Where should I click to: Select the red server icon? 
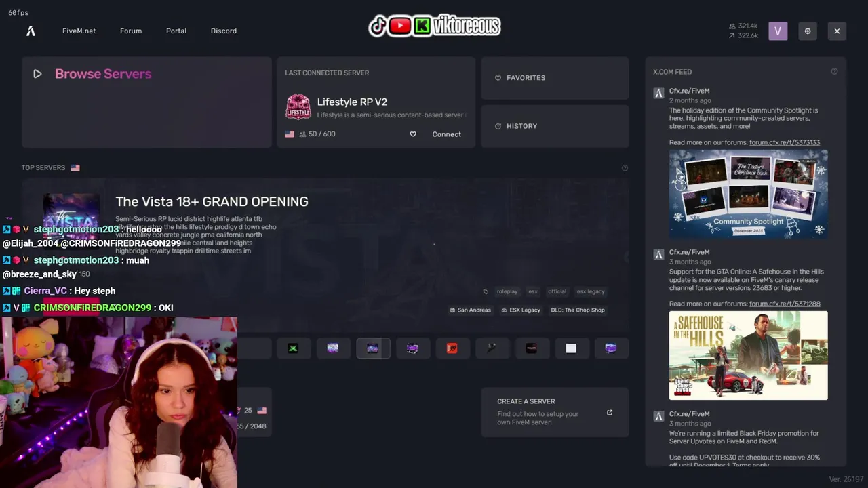point(452,348)
